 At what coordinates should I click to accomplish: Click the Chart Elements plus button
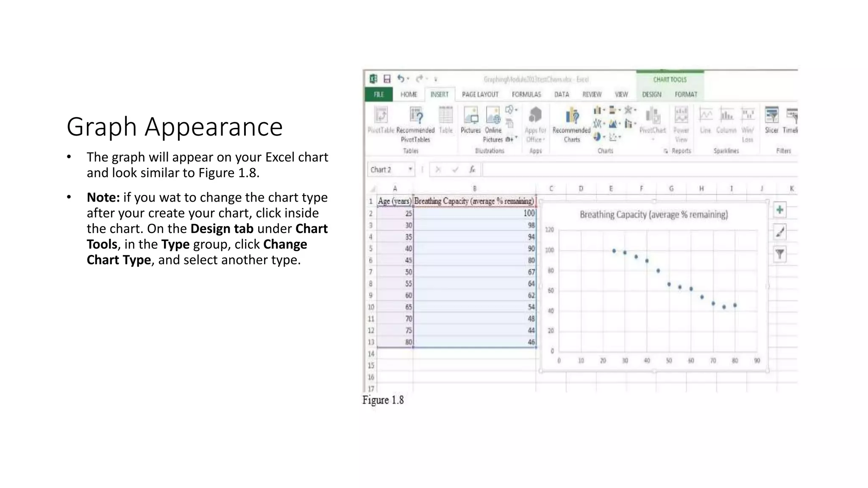pos(779,210)
